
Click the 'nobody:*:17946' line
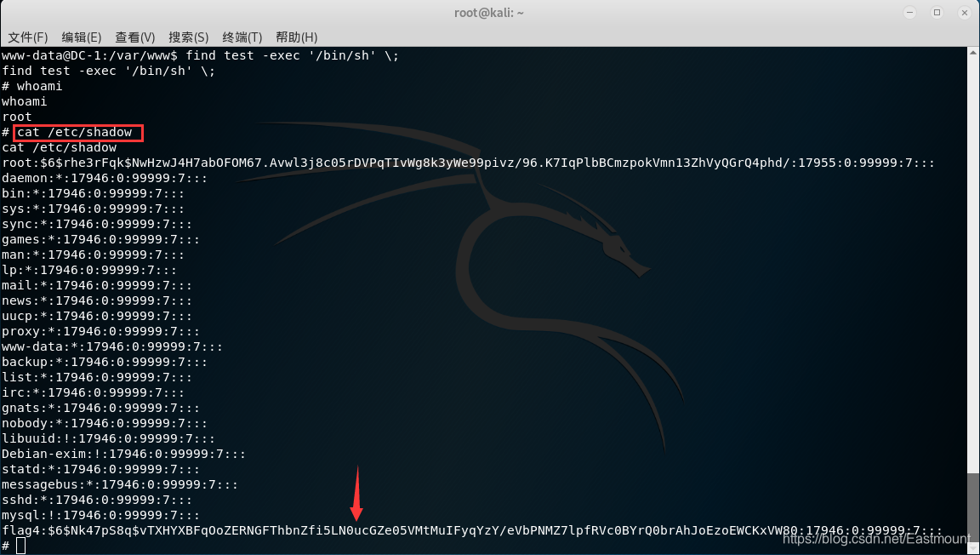105,423
